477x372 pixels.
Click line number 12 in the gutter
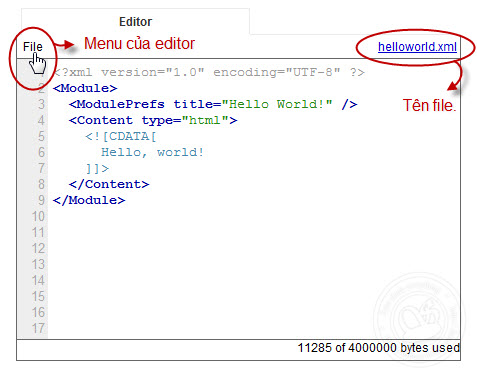click(x=38, y=248)
